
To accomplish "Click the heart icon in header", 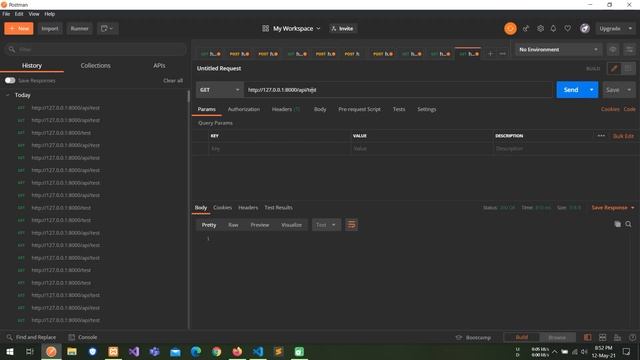I will [x=568, y=29].
